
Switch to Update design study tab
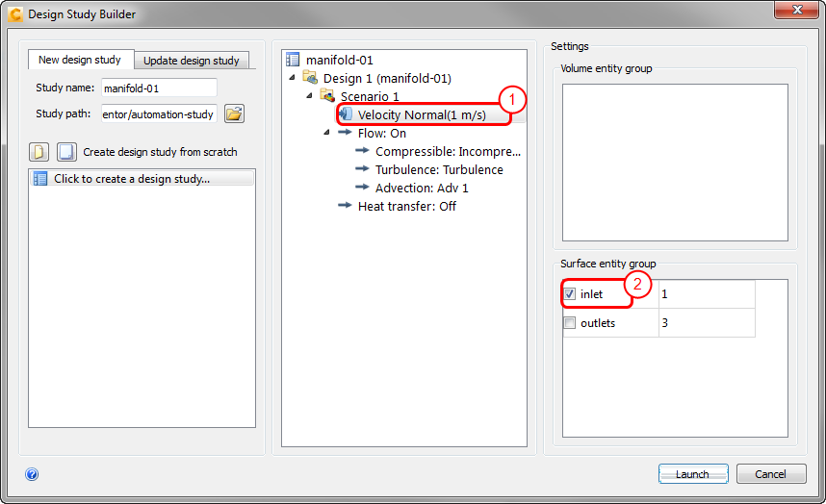192,61
